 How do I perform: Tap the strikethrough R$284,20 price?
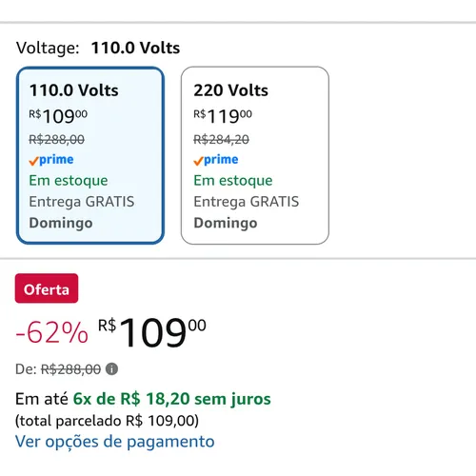222,139
